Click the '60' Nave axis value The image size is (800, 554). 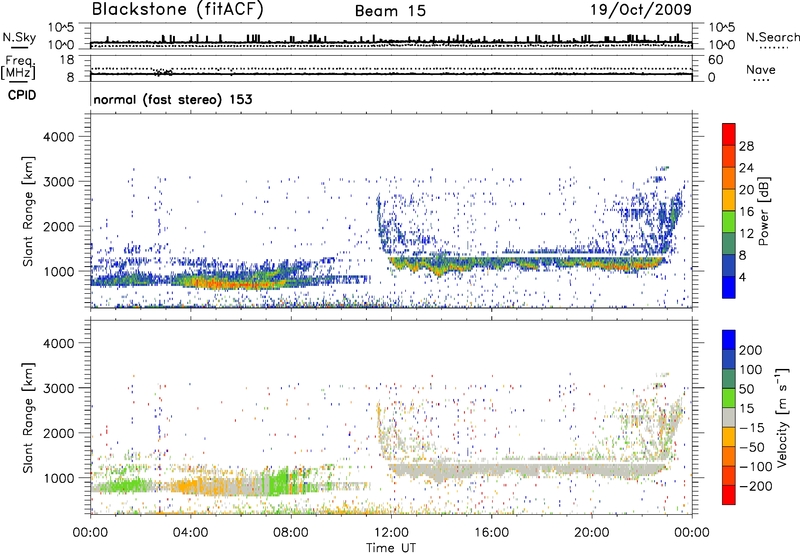(716, 60)
